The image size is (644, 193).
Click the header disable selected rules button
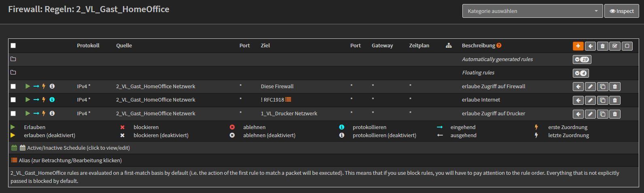click(x=627, y=46)
